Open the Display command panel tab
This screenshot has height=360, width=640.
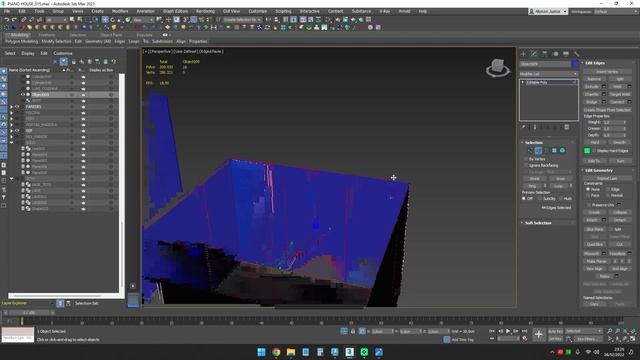pyautogui.click(x=566, y=54)
